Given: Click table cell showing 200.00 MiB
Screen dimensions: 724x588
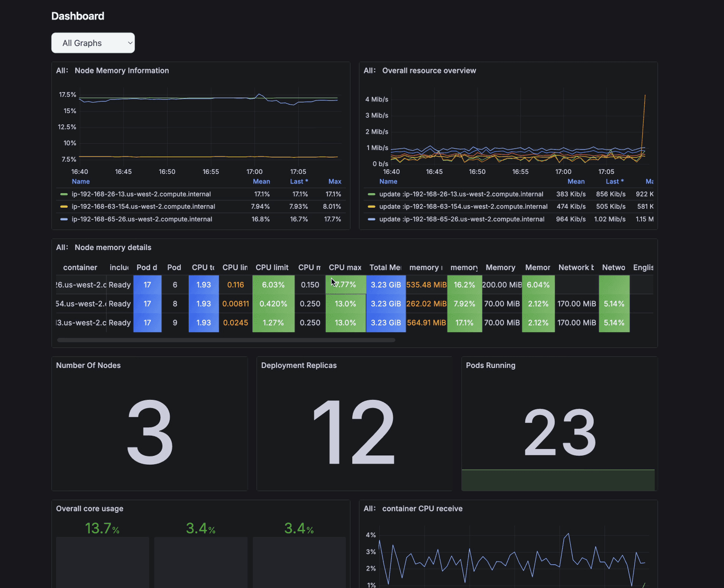Looking at the screenshot, I should coord(502,284).
